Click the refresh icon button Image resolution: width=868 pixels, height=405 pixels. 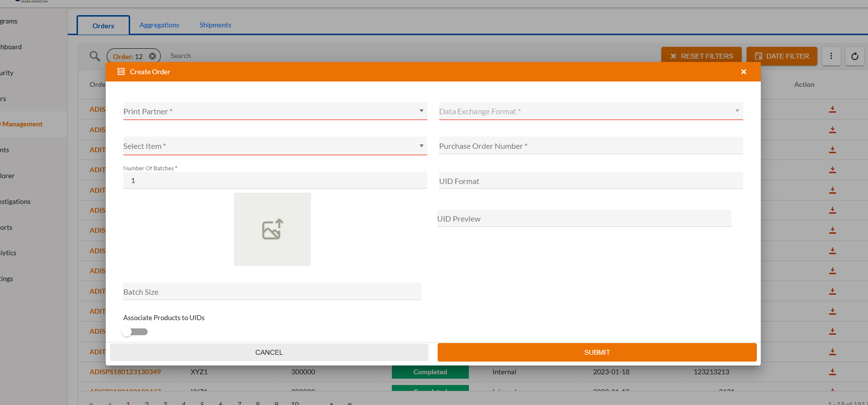click(854, 56)
